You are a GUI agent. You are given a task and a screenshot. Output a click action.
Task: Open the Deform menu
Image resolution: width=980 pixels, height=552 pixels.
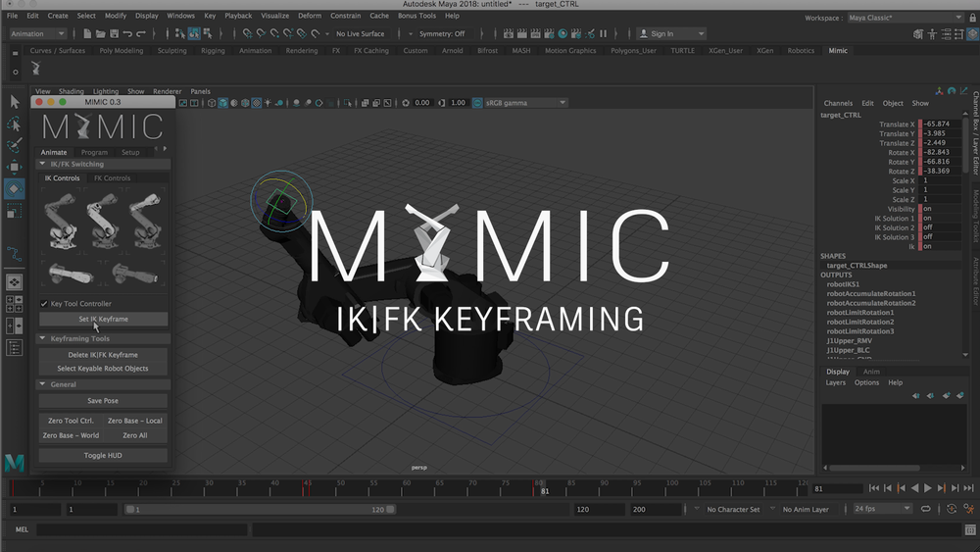(x=310, y=16)
